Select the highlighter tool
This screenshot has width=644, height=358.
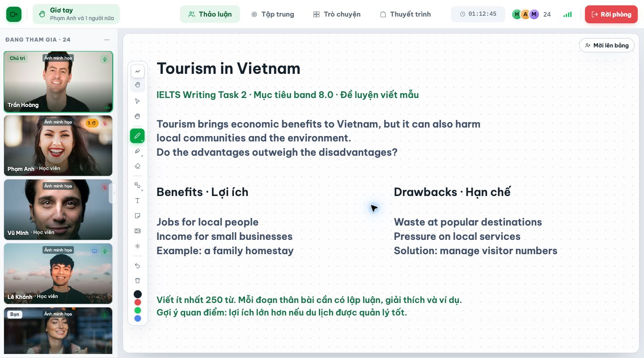137,151
